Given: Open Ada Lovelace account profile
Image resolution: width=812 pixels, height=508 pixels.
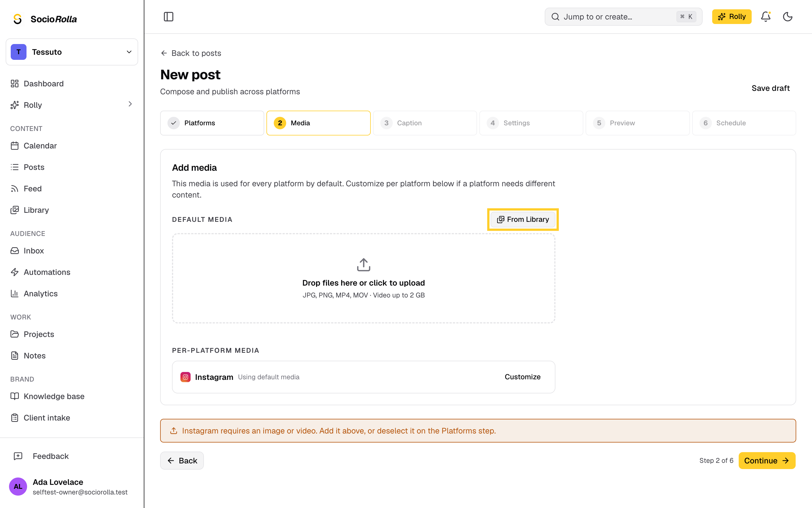Looking at the screenshot, I should (x=72, y=487).
